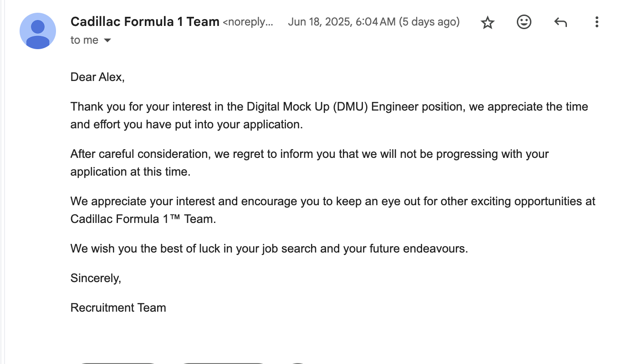Click the sender's profile avatar
The width and height of the screenshot is (622, 364).
click(x=38, y=31)
